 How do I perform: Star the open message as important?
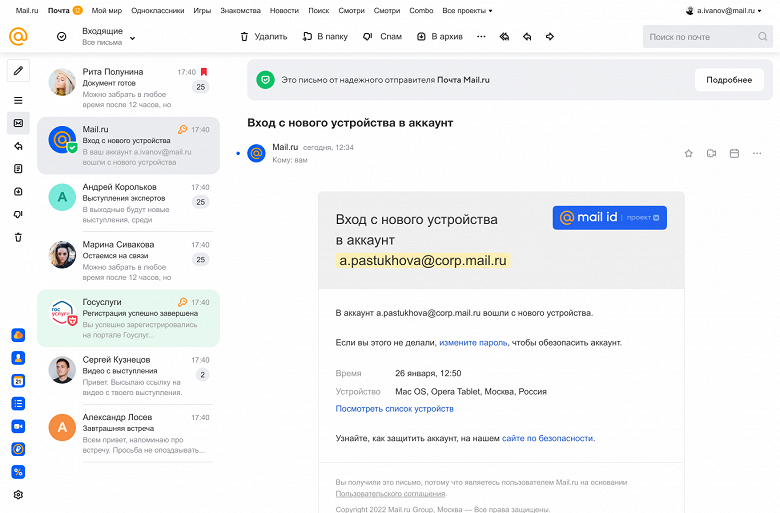(688, 153)
